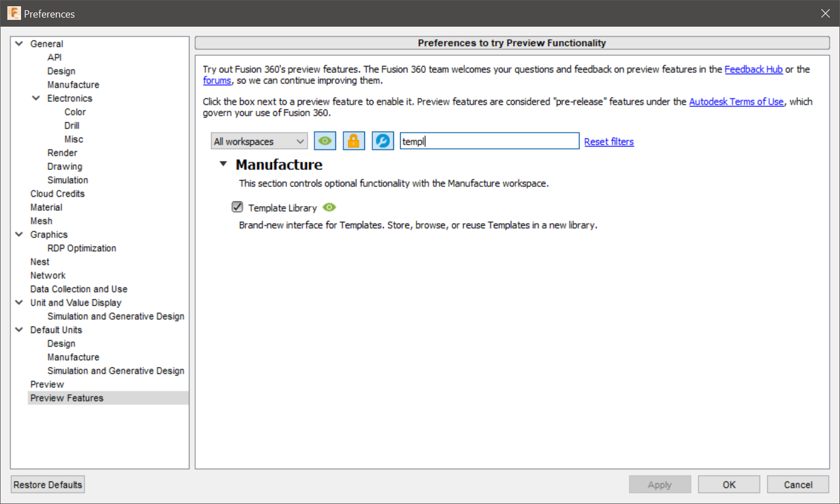Close the Preferences window
This screenshot has width=840, height=504.
coord(825,14)
